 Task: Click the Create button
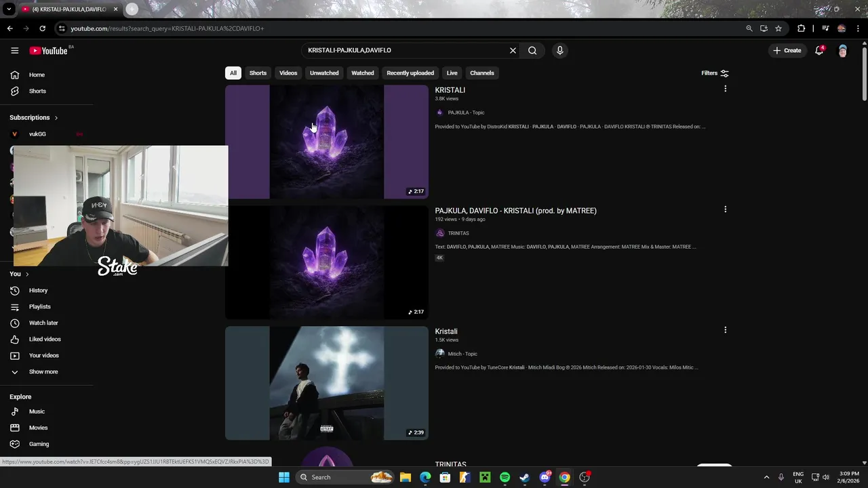[787, 50]
